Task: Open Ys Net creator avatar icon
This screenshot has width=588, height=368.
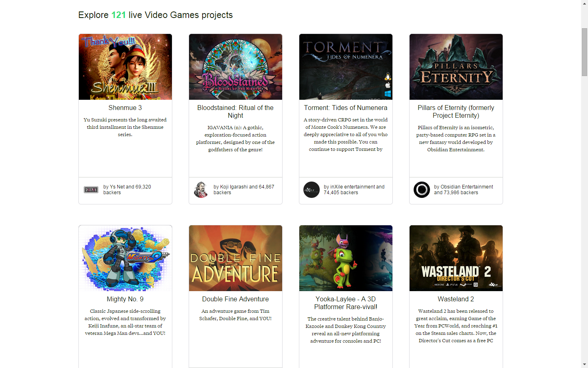Action: pos(91,190)
